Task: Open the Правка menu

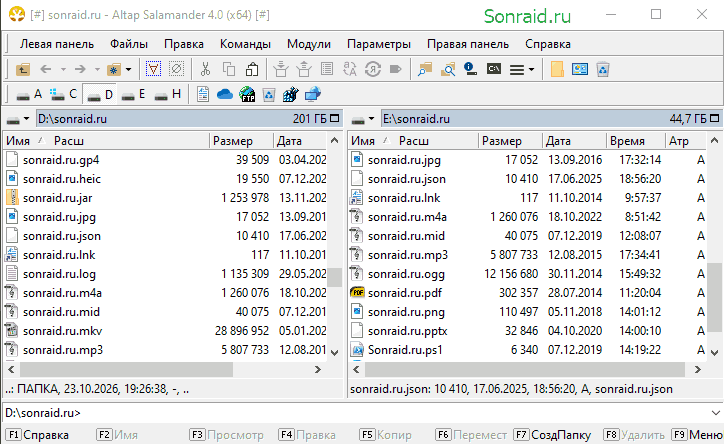Action: click(184, 44)
